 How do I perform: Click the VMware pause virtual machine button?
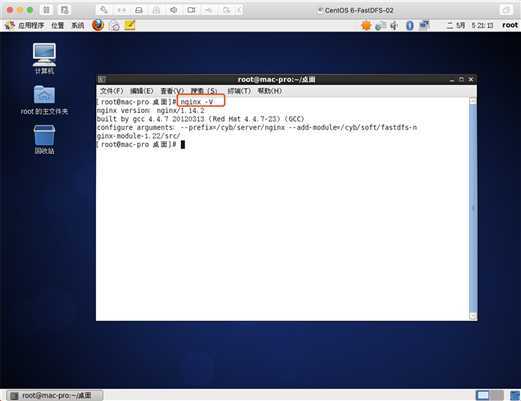tap(46, 10)
